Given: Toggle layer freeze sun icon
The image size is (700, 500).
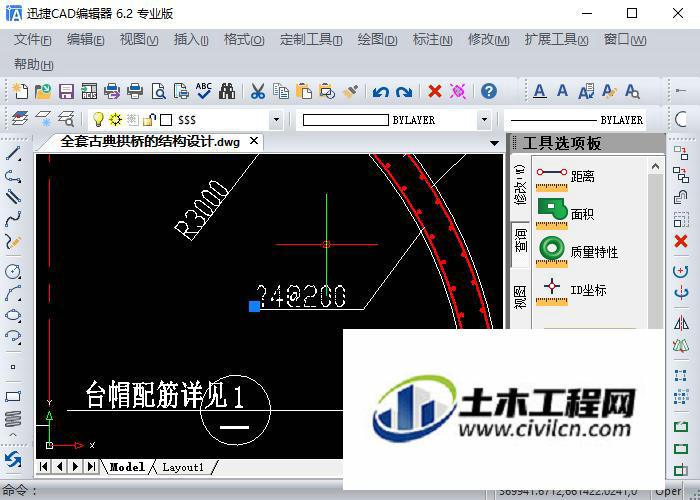Looking at the screenshot, I should (115, 119).
